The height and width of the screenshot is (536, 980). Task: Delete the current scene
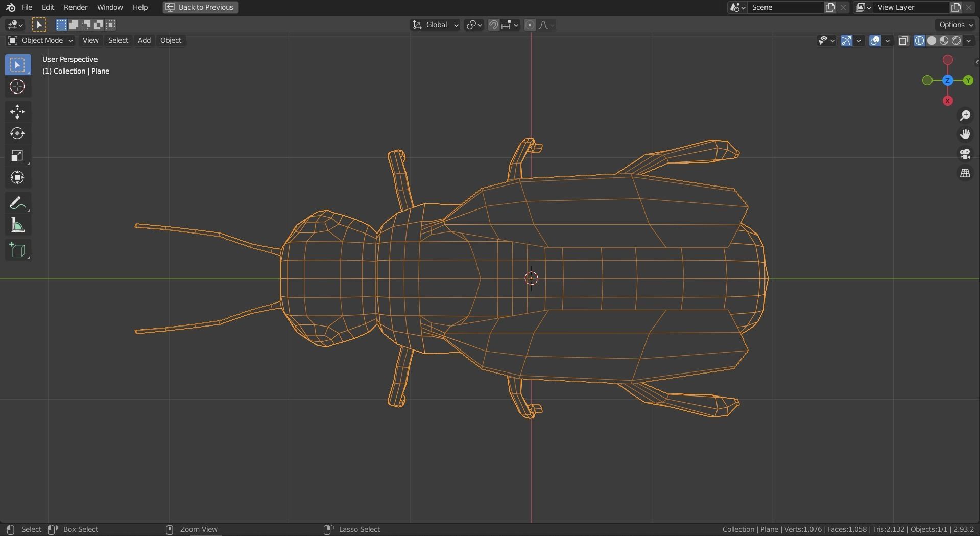[x=843, y=7]
